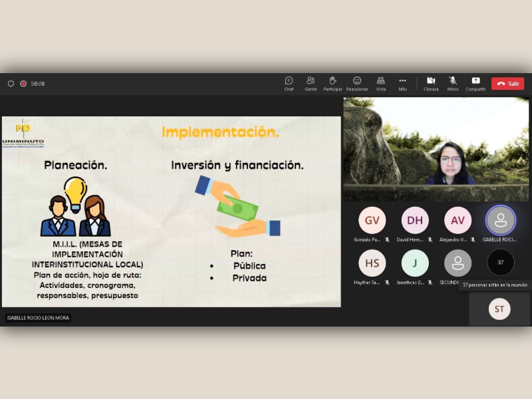The image size is (532, 399).
Task: Click the presenter's live video feed
Action: click(x=436, y=150)
